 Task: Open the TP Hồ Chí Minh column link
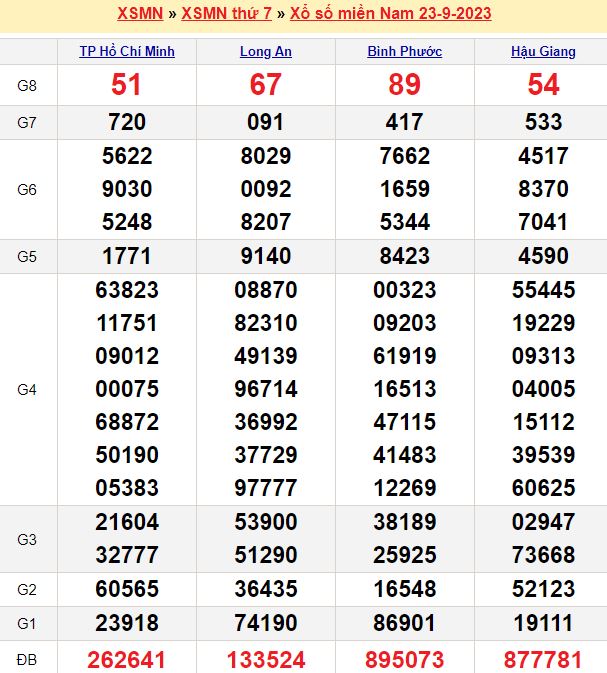[x=127, y=52]
